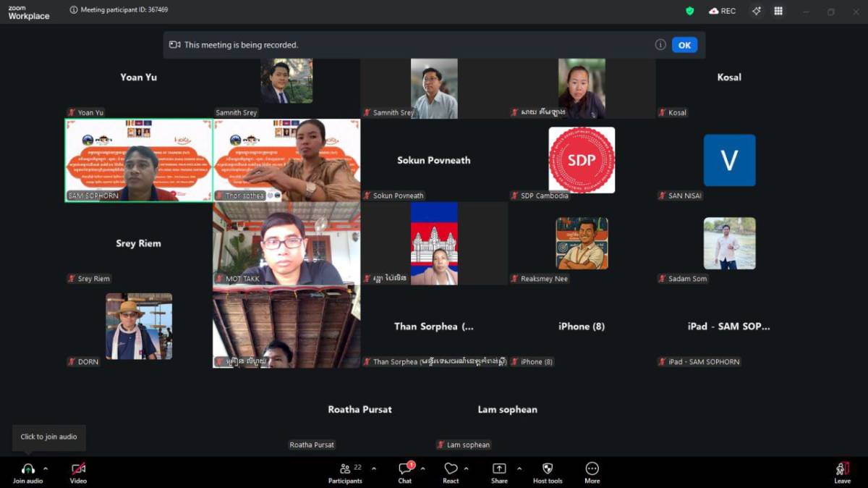The width and height of the screenshot is (868, 488).
Task: Click the recording notice info icon
Action: click(x=660, y=45)
